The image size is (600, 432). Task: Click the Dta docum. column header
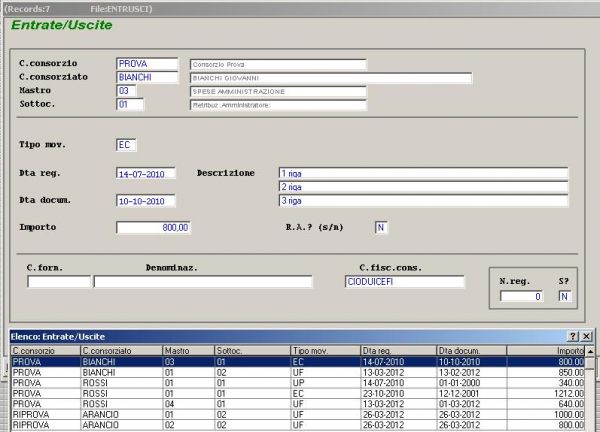tap(471, 350)
